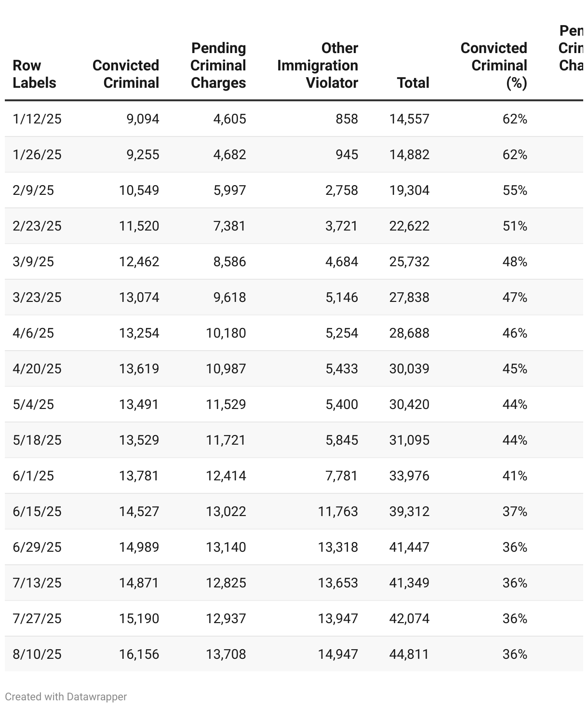This screenshot has width=588, height=708.
Task: Click the Total column header
Action: point(413,83)
